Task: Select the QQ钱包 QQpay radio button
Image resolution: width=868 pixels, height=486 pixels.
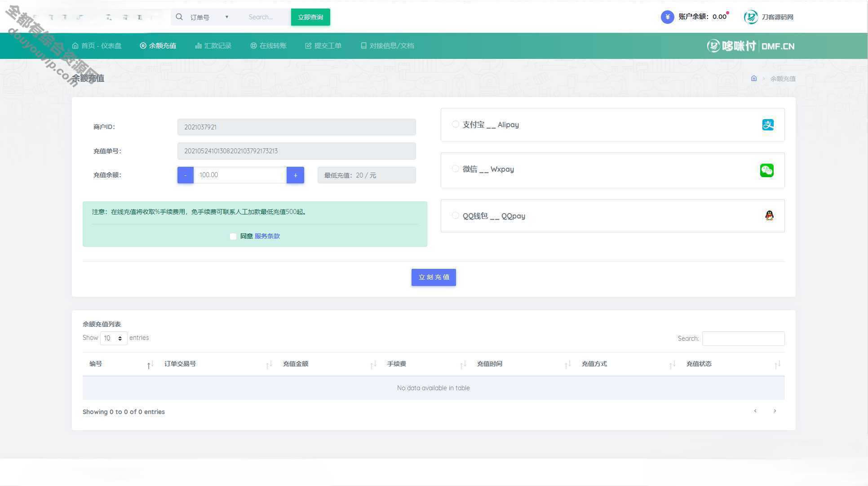Action: 456,215
